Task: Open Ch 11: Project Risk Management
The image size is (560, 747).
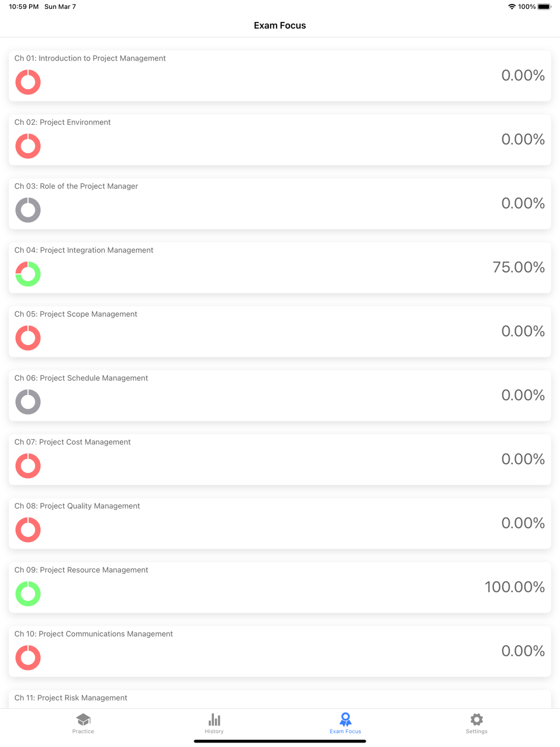Action: pyautogui.click(x=280, y=699)
